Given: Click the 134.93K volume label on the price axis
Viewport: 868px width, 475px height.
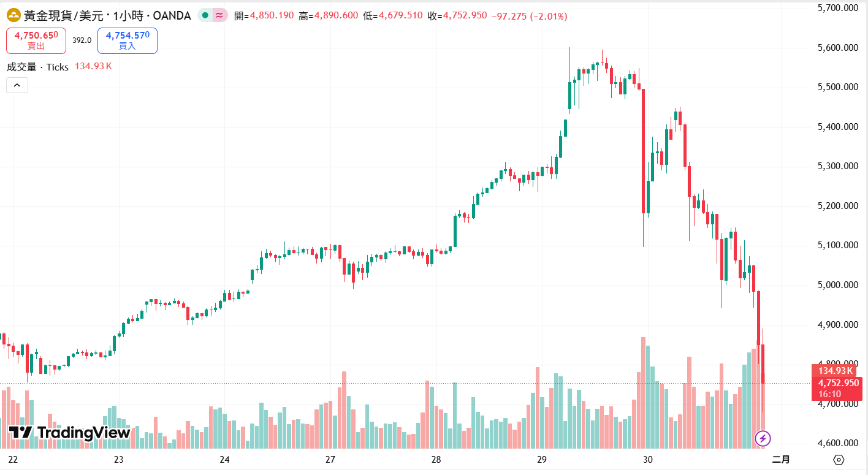Looking at the screenshot, I should tap(837, 371).
